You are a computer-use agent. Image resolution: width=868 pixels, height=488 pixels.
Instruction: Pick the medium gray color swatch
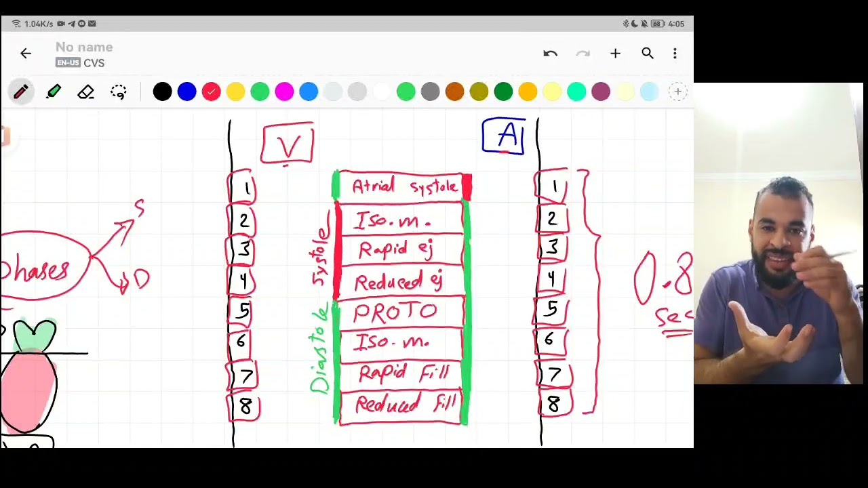click(x=431, y=91)
